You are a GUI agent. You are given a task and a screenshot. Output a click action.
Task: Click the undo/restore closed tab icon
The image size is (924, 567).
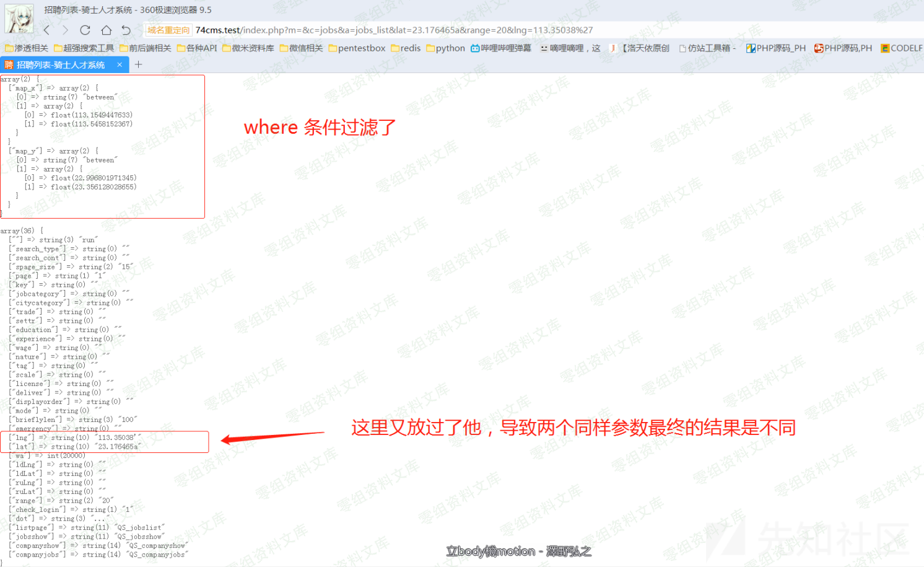pyautogui.click(x=126, y=30)
